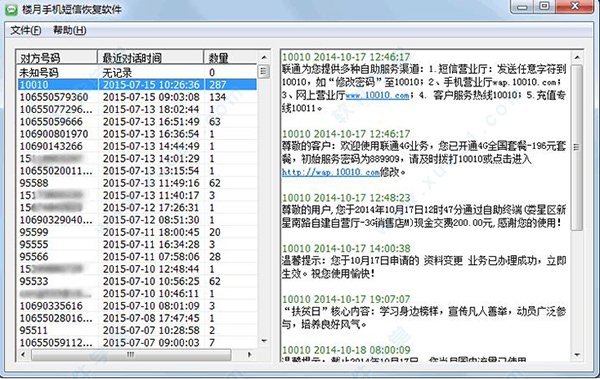Screen dimensions: 600x379
Task: Select the 95599 contact row
Action: 137,232
